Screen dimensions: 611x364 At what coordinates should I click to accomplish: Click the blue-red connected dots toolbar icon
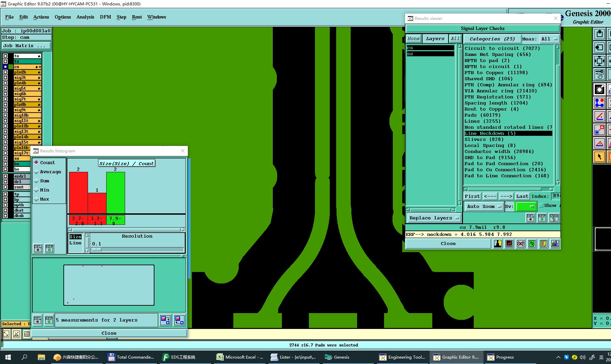click(600, 103)
